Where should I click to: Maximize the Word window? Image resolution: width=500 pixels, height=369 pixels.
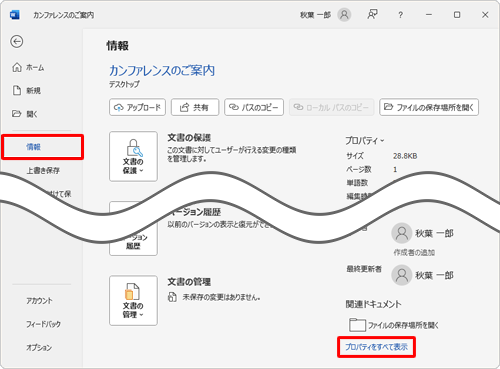[x=457, y=15]
